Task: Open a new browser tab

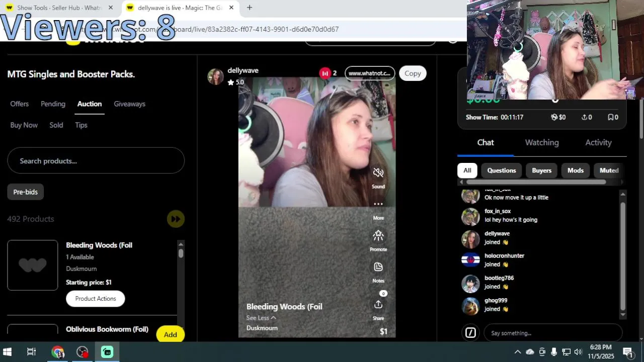Action: [250, 8]
